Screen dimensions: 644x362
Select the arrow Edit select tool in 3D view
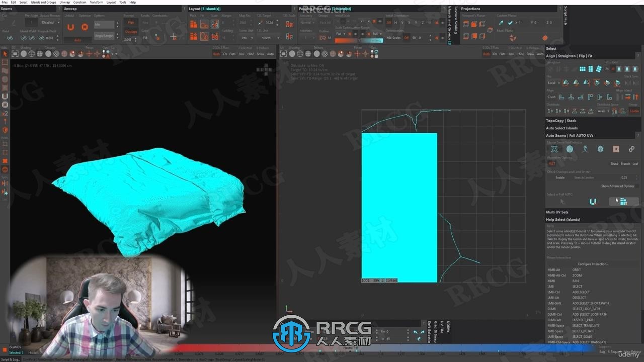pyautogui.click(x=5, y=54)
